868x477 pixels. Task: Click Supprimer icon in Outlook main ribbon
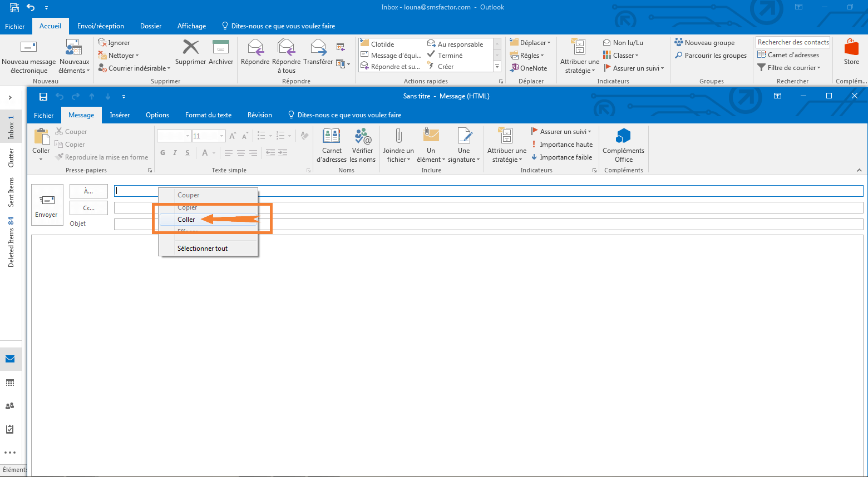coord(191,47)
